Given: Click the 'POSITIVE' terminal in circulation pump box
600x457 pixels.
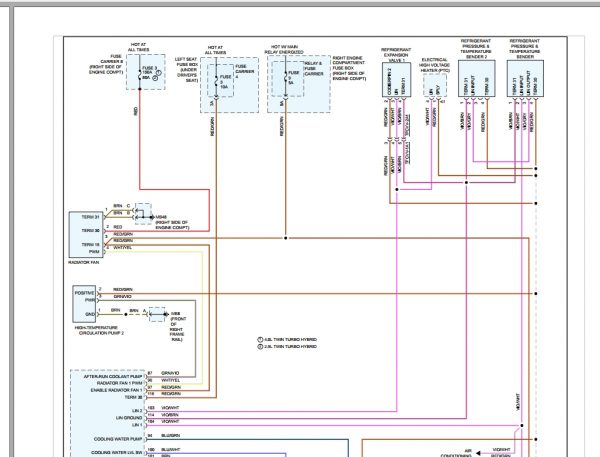Looking at the screenshot, I should pos(84,293).
